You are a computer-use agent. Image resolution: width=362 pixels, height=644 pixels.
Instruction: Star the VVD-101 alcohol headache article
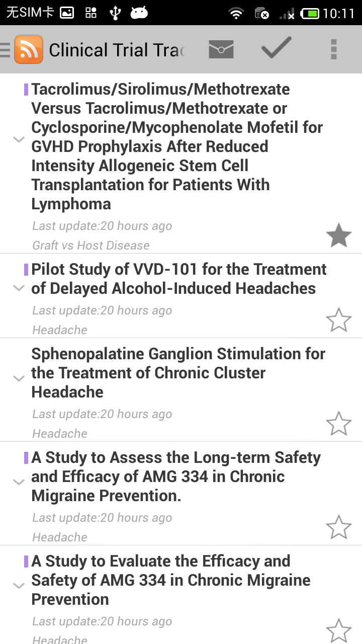tap(338, 320)
